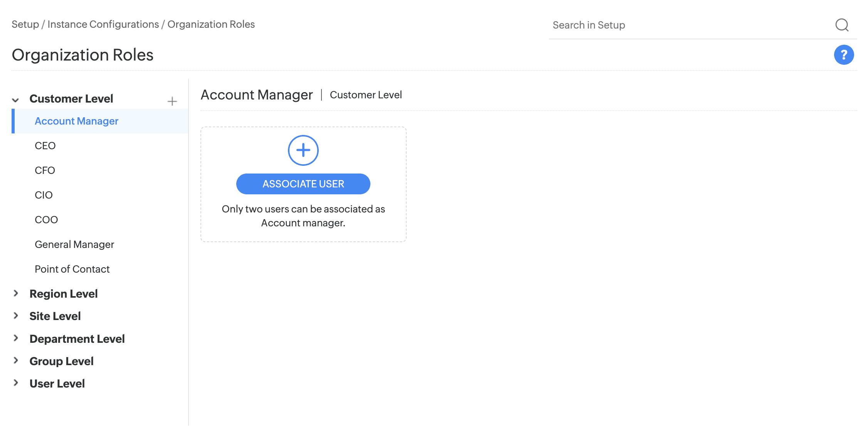Open the CIO role
868x428 pixels.
(x=44, y=195)
